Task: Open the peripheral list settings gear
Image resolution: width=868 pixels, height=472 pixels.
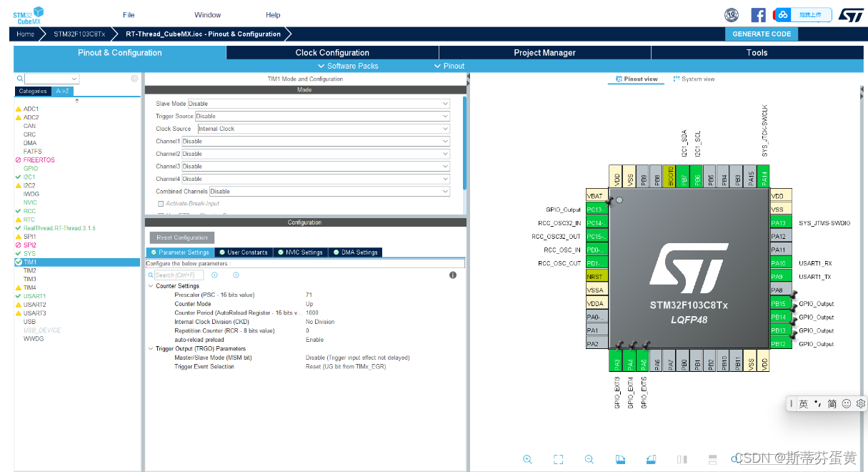Action: pos(134,79)
